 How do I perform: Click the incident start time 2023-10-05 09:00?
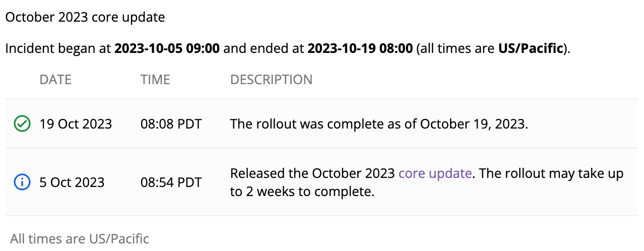[167, 49]
